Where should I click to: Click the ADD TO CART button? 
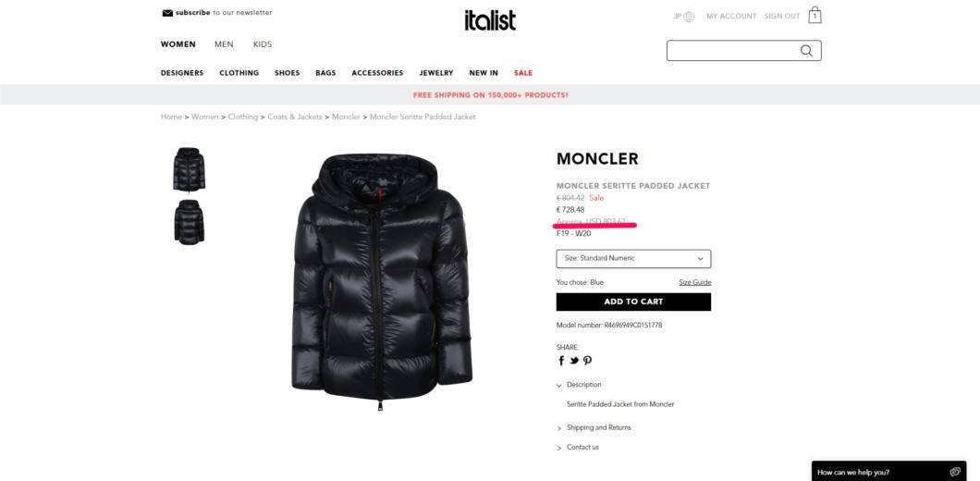click(633, 302)
